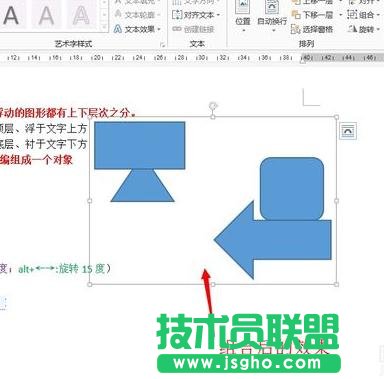The width and height of the screenshot is (384, 379).
Task: Apply the first dark gray WordArt style
Action: click(x=11, y=16)
